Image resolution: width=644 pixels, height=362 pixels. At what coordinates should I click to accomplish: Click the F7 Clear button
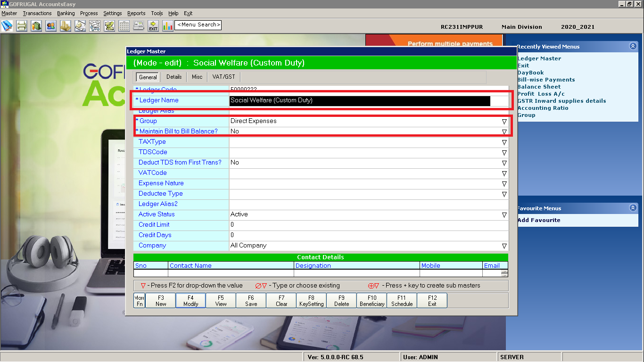tap(281, 301)
